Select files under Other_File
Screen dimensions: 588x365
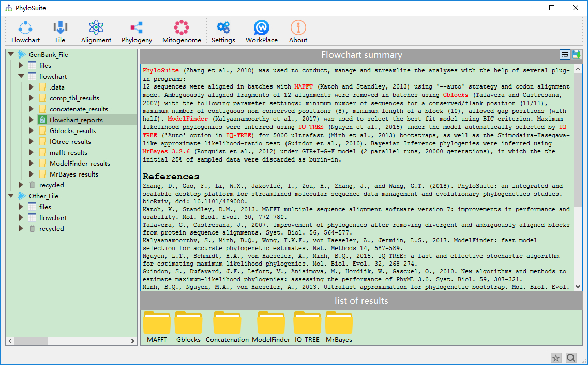point(45,207)
